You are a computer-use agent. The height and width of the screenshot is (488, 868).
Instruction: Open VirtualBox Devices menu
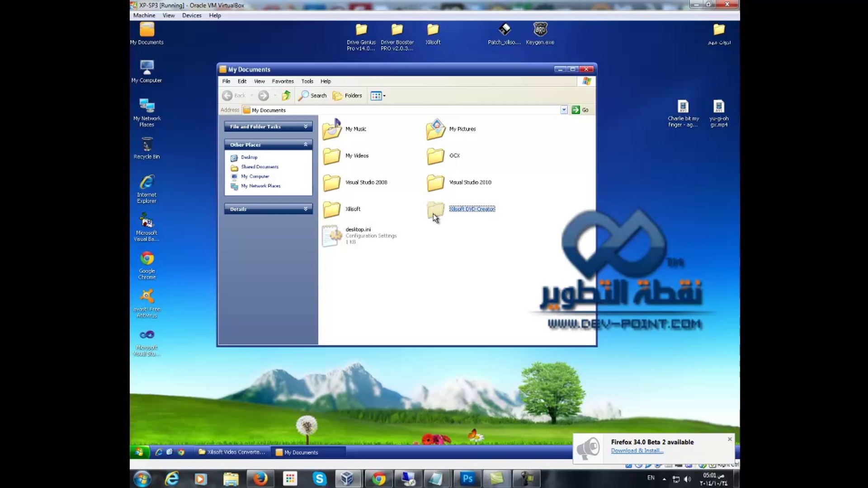click(192, 15)
